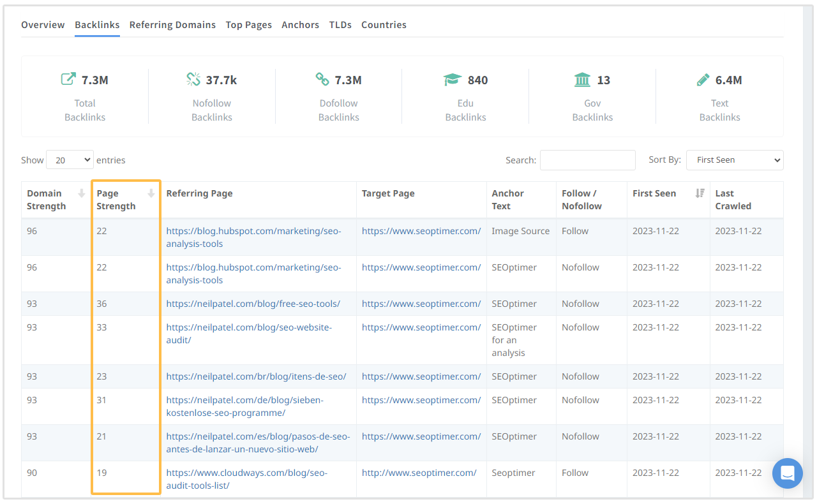Click the Last Crawled column header
Viewport: 817px width, 504px height.
733,200
